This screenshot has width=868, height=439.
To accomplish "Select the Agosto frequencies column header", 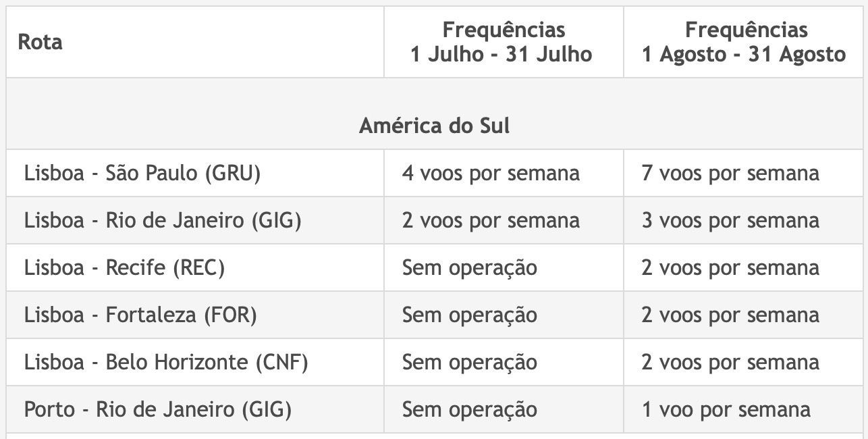I will [x=744, y=42].
